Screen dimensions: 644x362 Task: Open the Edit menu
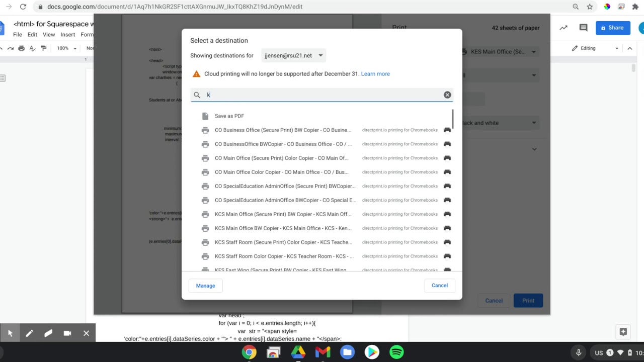point(32,35)
